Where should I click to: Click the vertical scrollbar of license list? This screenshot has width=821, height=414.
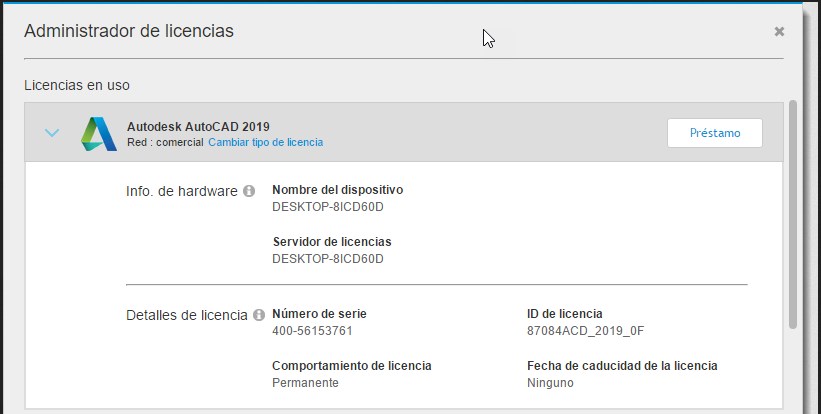(x=793, y=215)
